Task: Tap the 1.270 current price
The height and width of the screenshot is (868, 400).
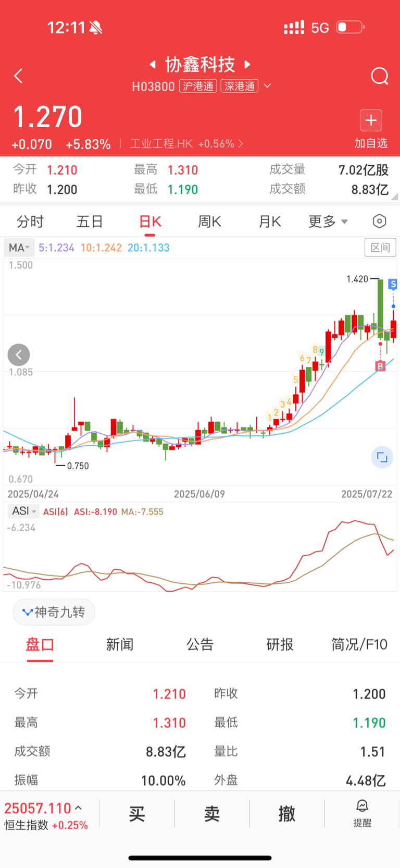Action: click(47, 117)
